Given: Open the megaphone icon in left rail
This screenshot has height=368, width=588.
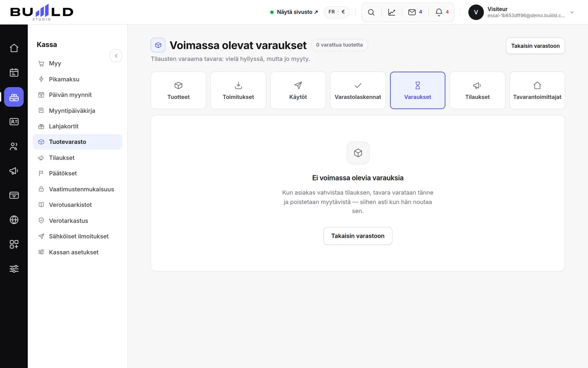Looking at the screenshot, I should click(14, 171).
